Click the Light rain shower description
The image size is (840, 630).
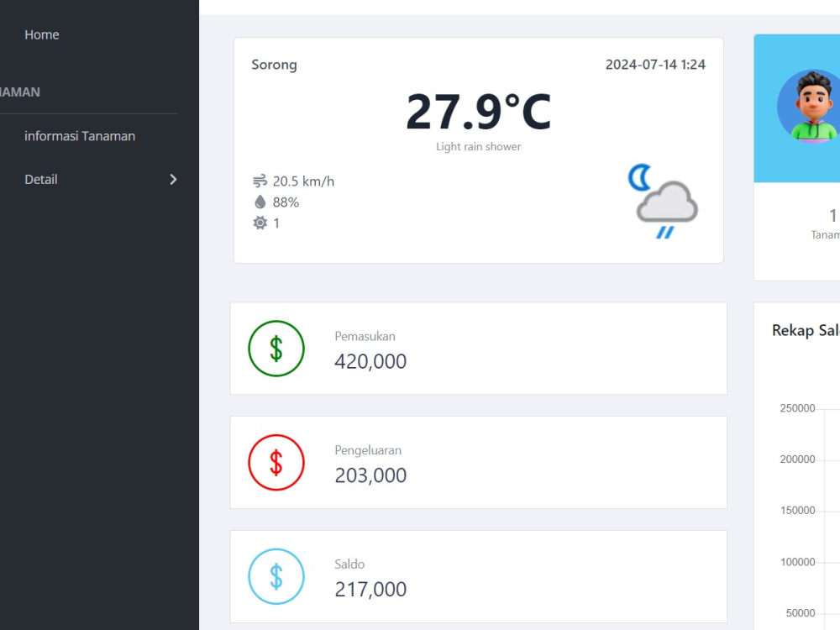click(x=479, y=147)
